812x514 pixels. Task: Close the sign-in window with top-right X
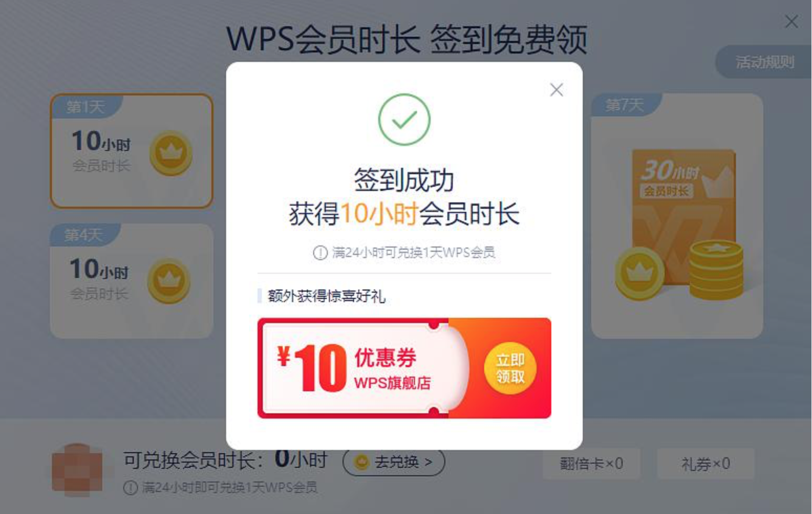coord(791,22)
